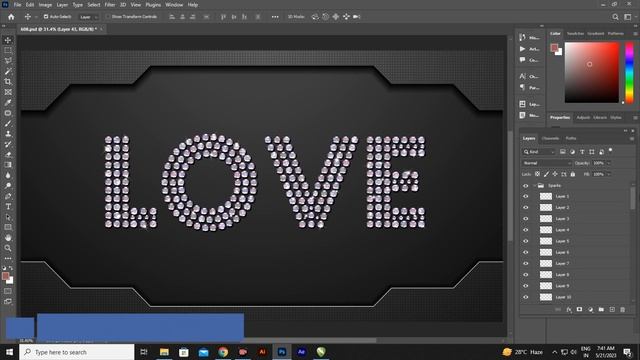
Task: Switch to the Paths tab
Action: point(571,138)
